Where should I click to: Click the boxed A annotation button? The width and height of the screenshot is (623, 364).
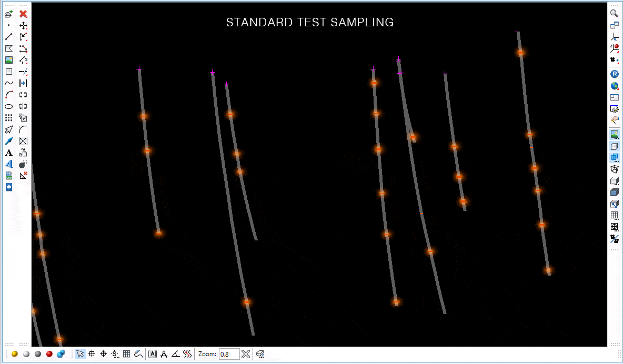[x=153, y=353]
